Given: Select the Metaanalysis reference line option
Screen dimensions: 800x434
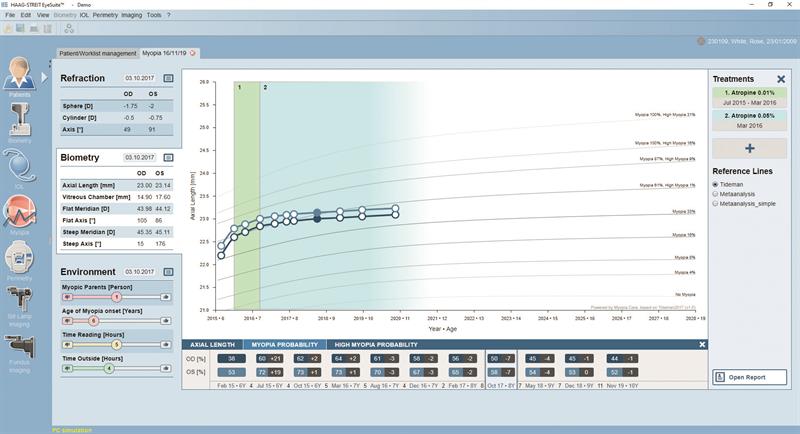Looking at the screenshot, I should click(715, 194).
